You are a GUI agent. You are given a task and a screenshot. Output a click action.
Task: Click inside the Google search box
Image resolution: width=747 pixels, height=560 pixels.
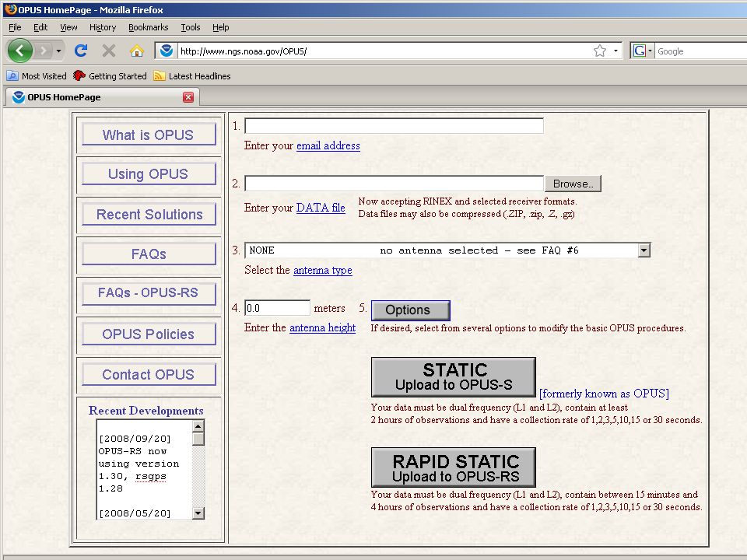pyautogui.click(x=700, y=51)
